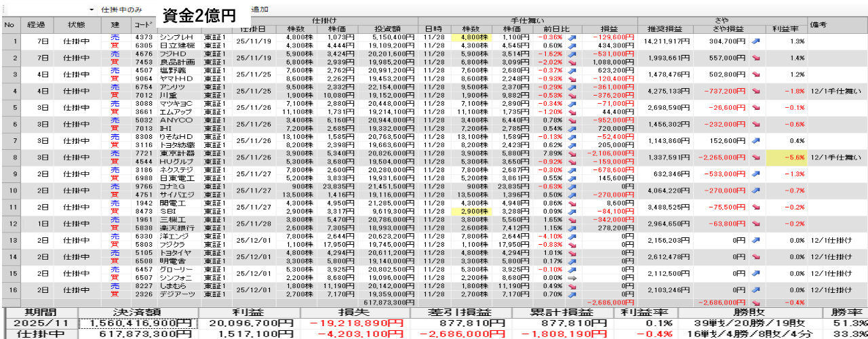The image size is (868, 339).
Task: Click the 経過 column header
Action: click(36, 25)
